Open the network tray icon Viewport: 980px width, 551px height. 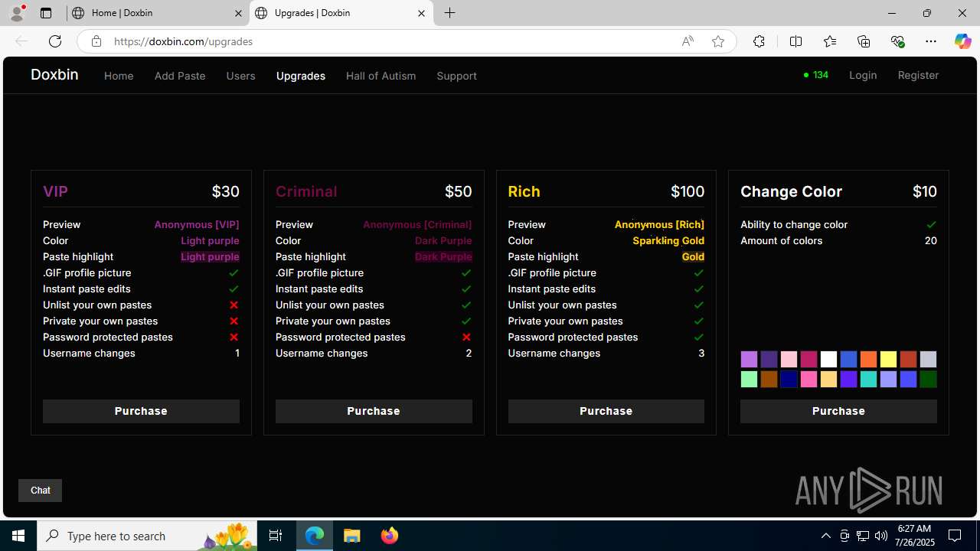click(863, 536)
